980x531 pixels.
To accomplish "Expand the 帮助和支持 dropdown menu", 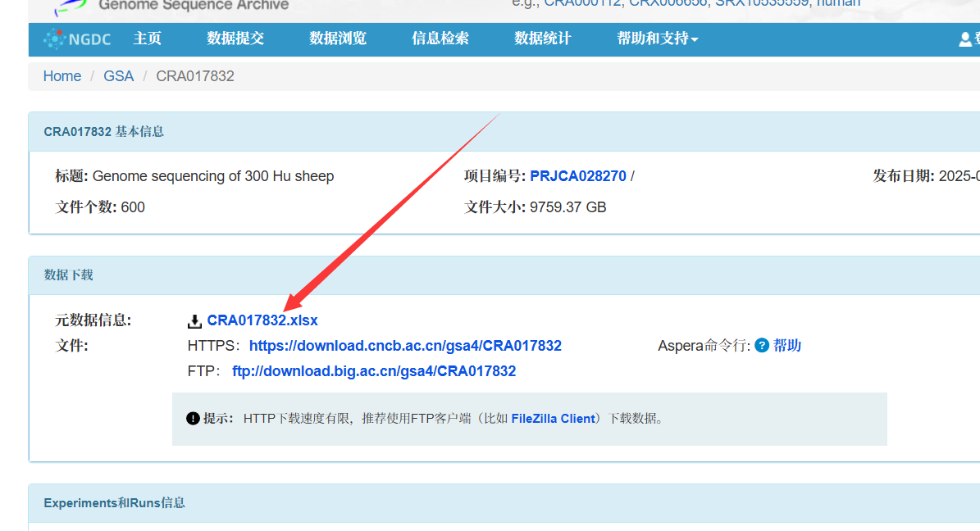I will click(658, 39).
